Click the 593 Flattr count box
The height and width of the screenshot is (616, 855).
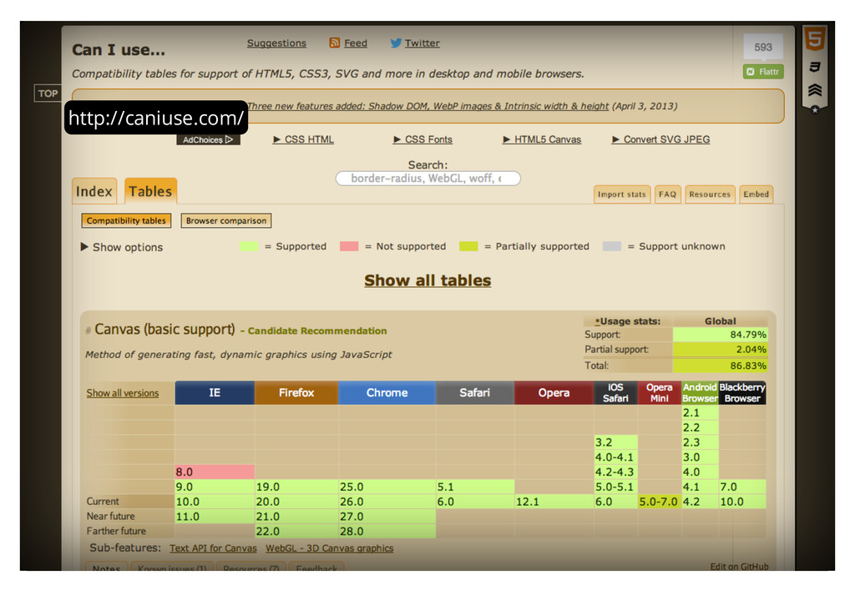(763, 47)
